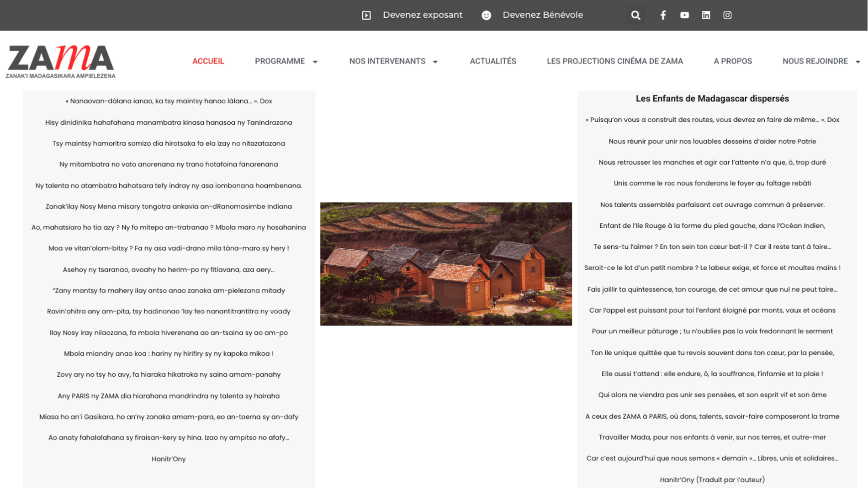This screenshot has width=868, height=488.
Task: Open the ACTUALITÉS menu item
Action: tap(493, 61)
